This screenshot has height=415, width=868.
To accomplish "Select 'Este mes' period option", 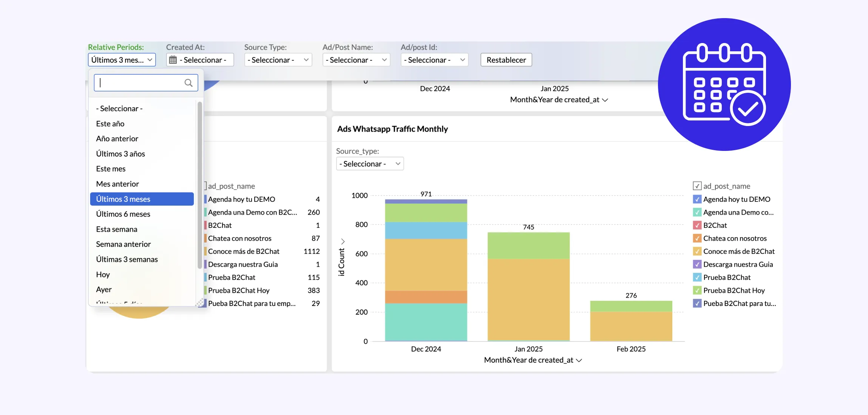I will coord(142,169).
